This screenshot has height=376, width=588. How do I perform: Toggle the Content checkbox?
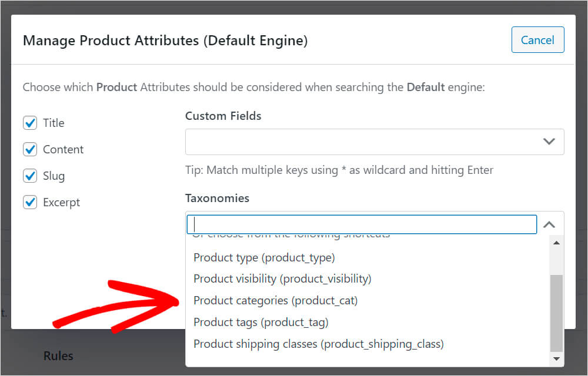(30, 149)
